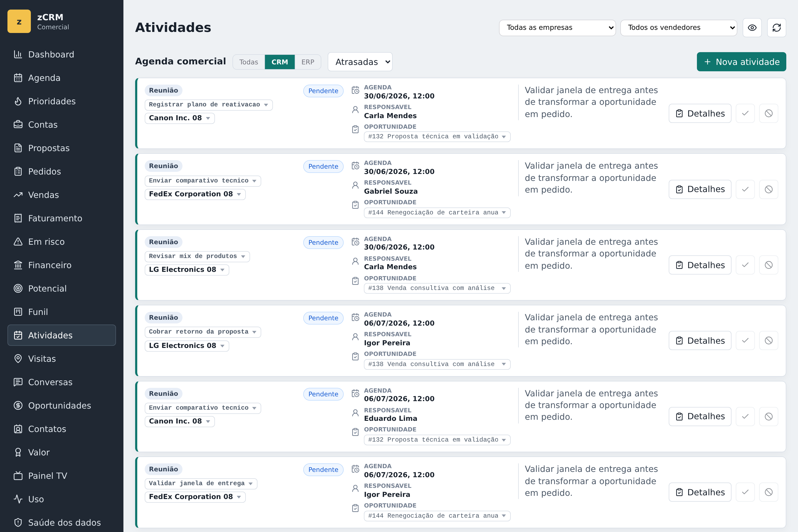Screen dimensions: 798x532
Task: Select the Todas tab
Action: tap(249, 62)
